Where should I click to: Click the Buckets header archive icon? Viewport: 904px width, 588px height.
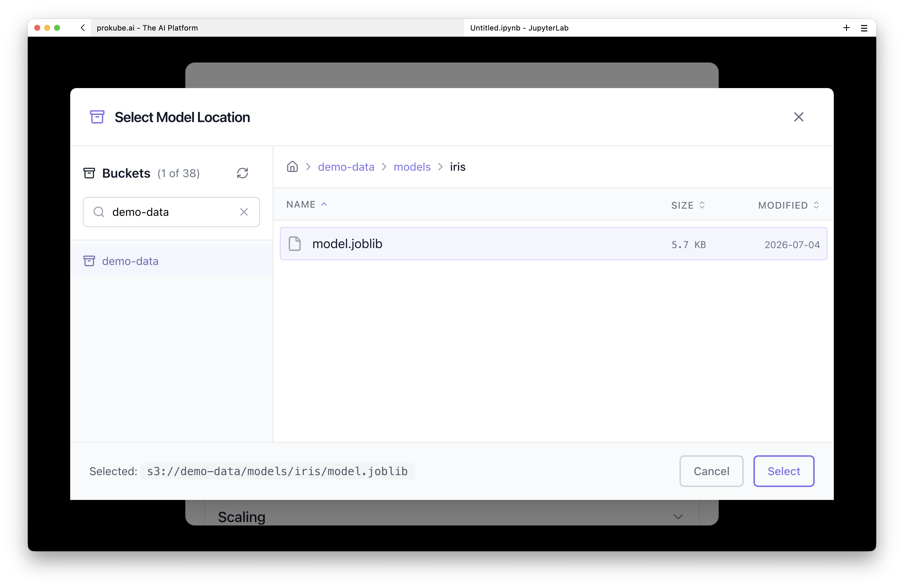[89, 173]
